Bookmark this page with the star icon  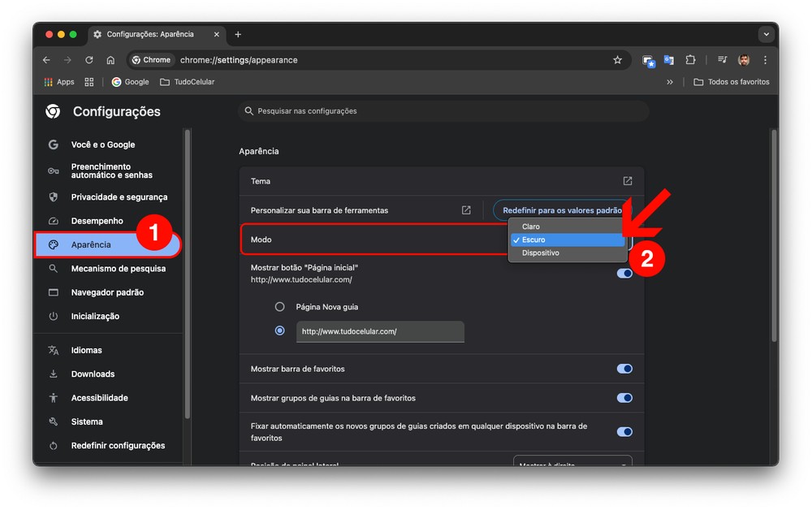coord(617,60)
